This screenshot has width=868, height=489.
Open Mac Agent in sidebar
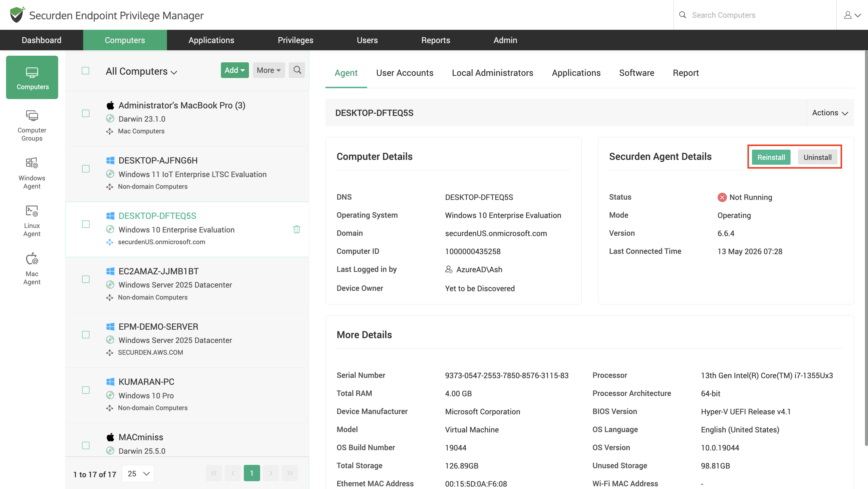coord(32,269)
